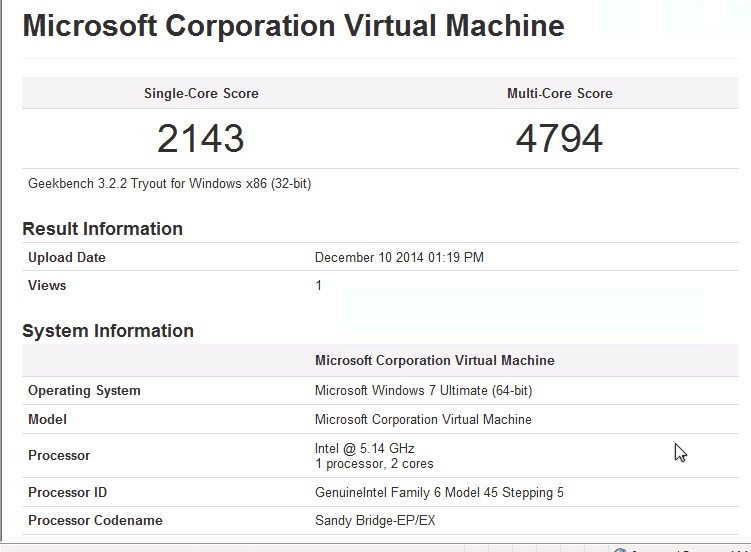Click the Model row label
751x552 pixels.
click(47, 419)
